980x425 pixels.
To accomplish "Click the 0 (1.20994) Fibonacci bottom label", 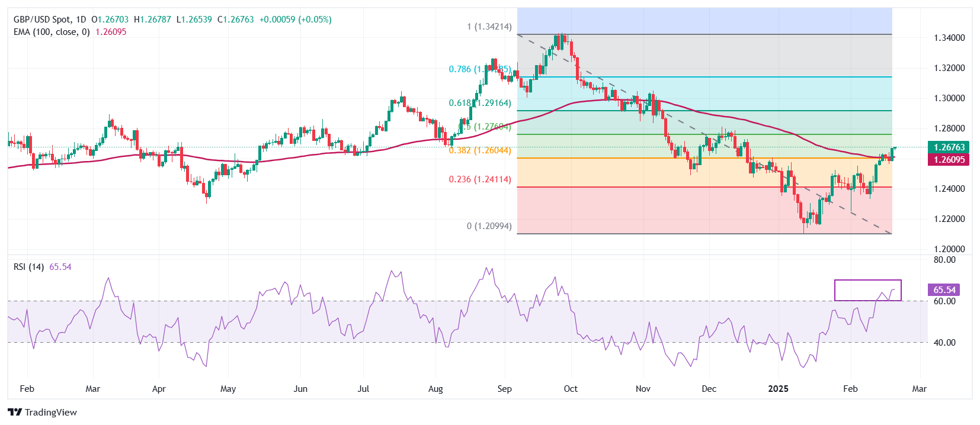I will pos(489,226).
